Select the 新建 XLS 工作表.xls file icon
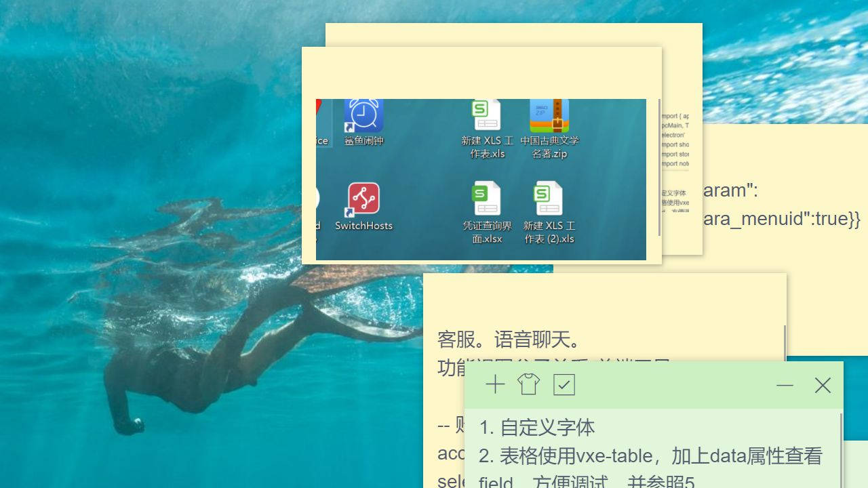The image size is (868, 488). pos(487,117)
